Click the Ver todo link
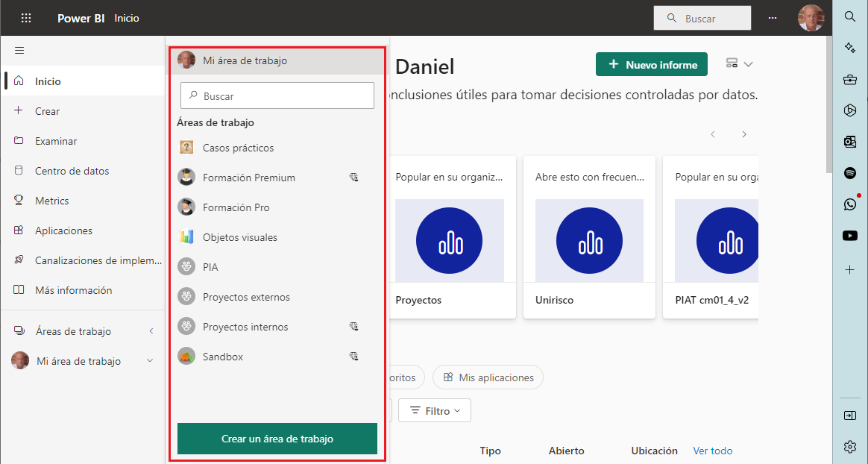 712,451
